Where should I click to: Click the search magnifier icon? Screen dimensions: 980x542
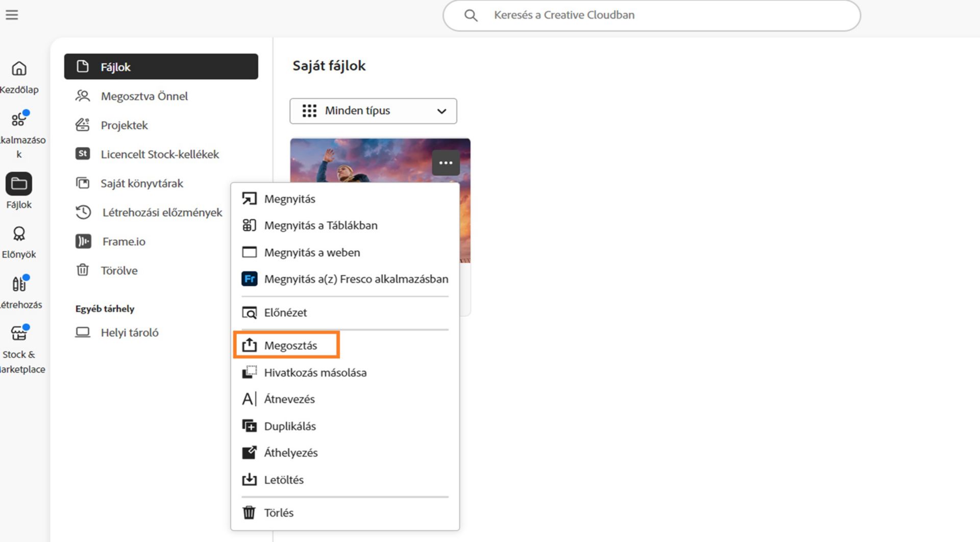point(471,15)
